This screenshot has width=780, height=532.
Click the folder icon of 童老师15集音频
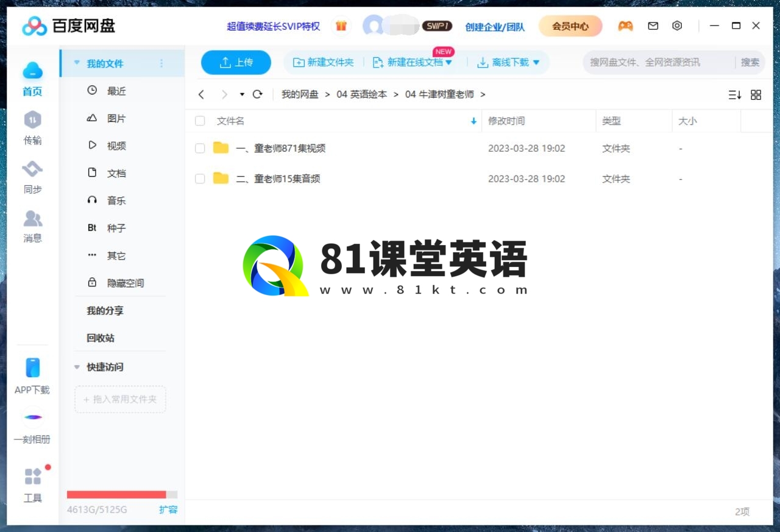(x=221, y=179)
